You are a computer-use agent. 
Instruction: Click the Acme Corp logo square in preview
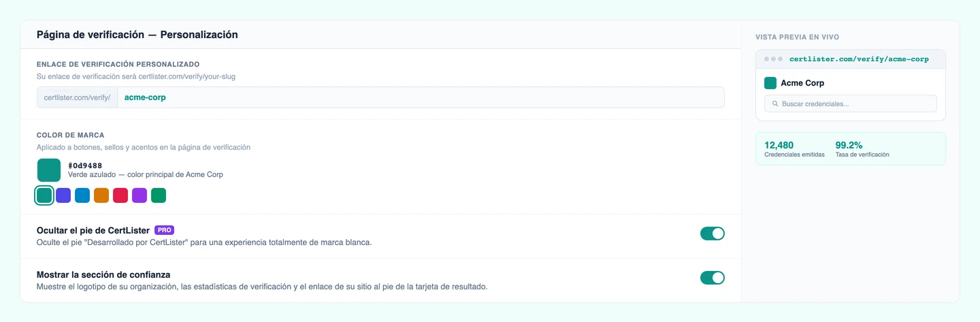[770, 83]
